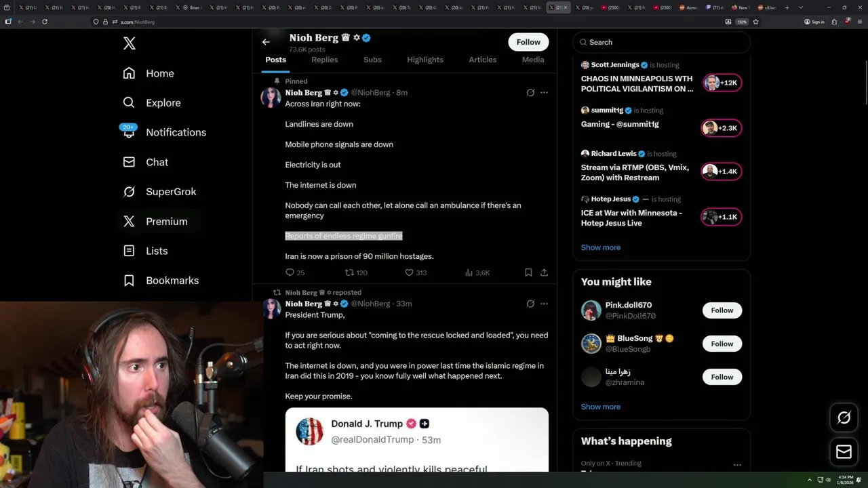Open Nioh Berg avatar on pinned post

tap(271, 98)
